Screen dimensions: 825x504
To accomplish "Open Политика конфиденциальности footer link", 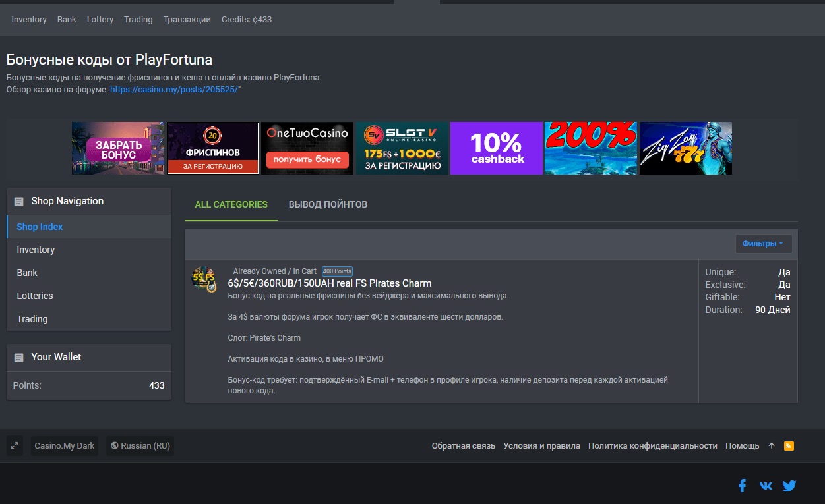I will pos(653,446).
